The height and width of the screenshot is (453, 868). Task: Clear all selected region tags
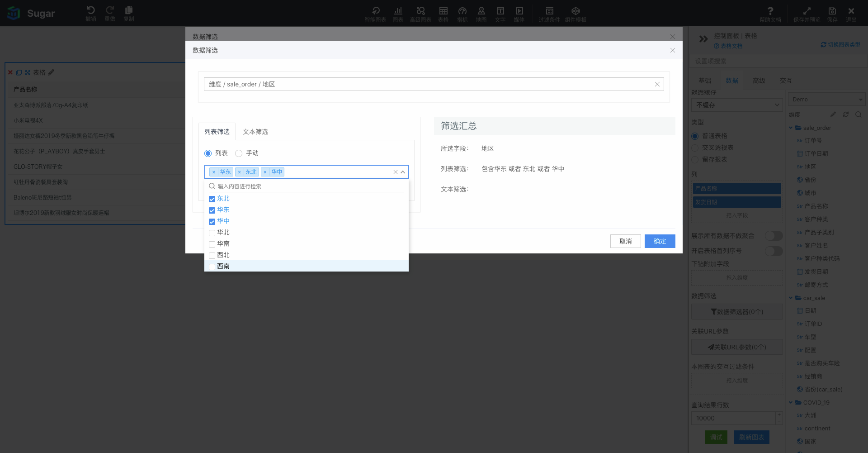coord(396,172)
